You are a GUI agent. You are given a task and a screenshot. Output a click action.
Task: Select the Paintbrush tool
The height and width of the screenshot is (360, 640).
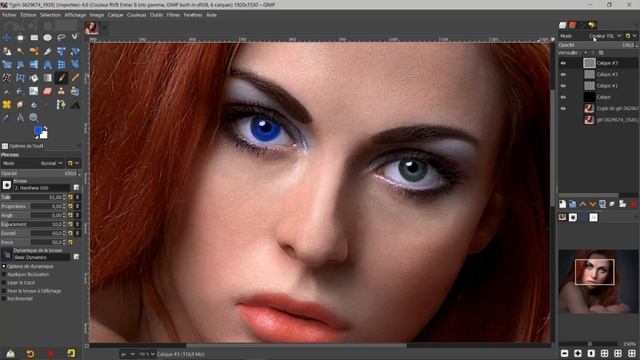point(61,78)
